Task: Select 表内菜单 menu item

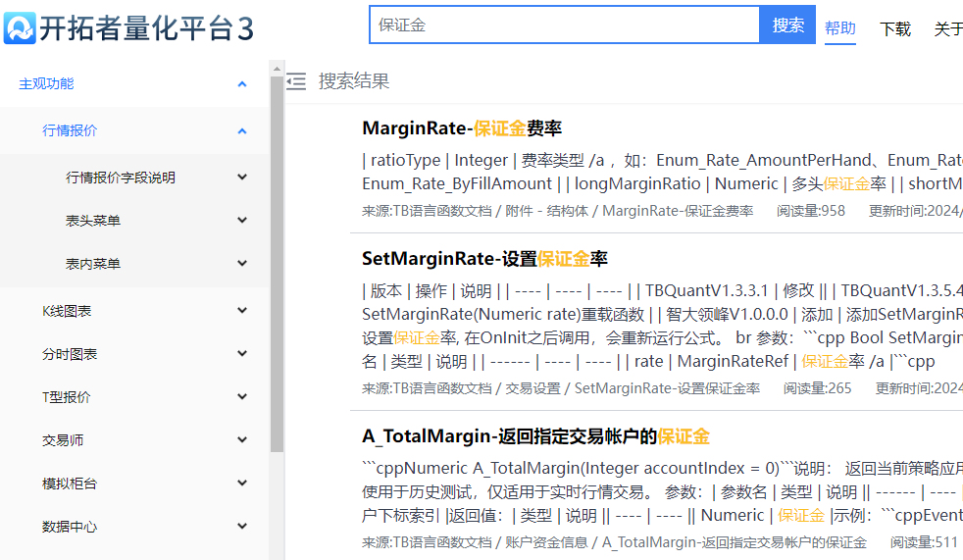Action: (93, 264)
